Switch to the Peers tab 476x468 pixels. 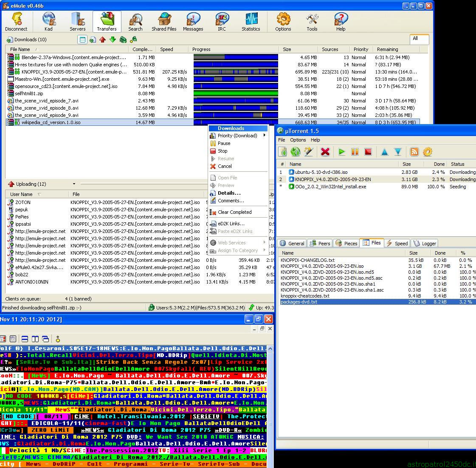click(320, 244)
